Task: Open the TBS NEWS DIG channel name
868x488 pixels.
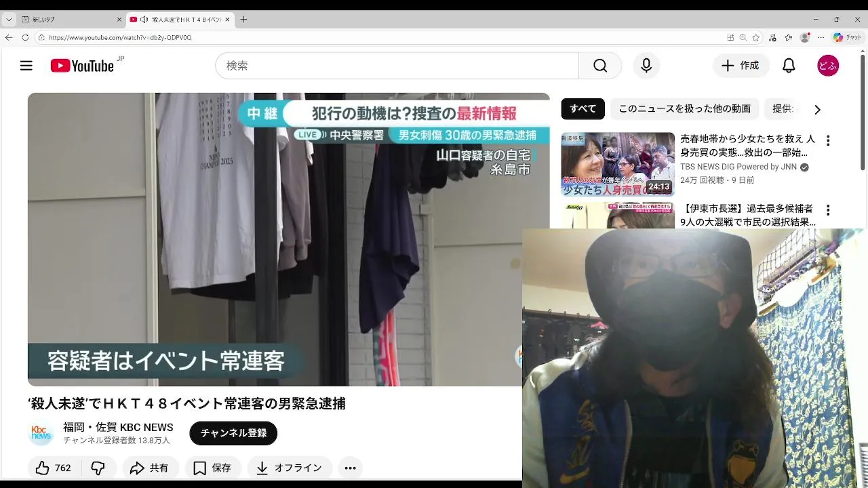Action: tap(738, 167)
